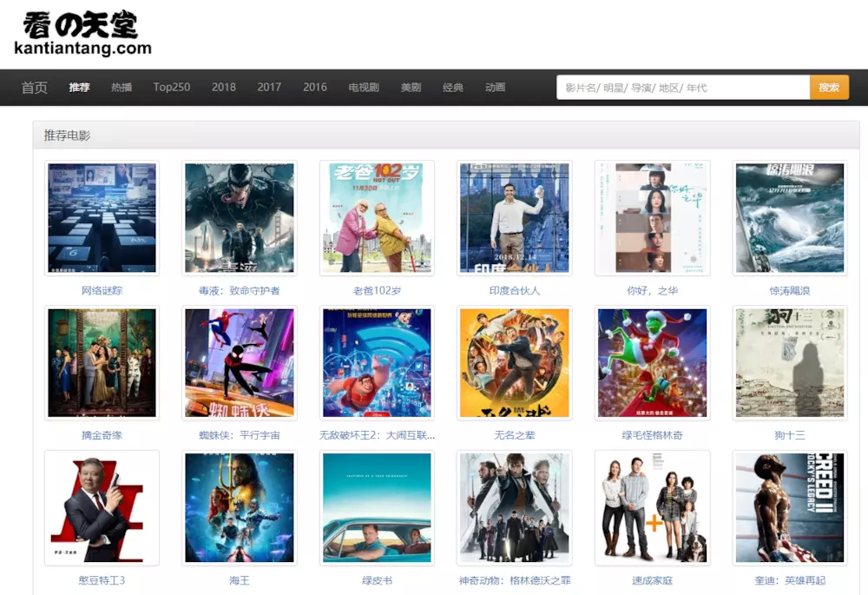Open the Fantastic Beasts poster thumbnail
This screenshot has height=595, width=868.
click(x=514, y=508)
